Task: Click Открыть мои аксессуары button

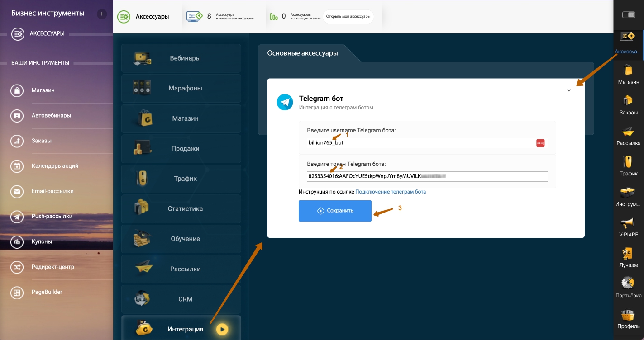Action: pos(348,17)
